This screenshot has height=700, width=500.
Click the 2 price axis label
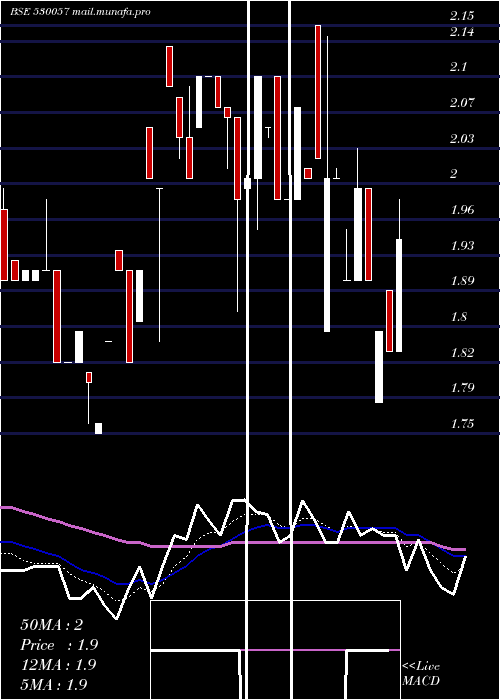(x=454, y=174)
